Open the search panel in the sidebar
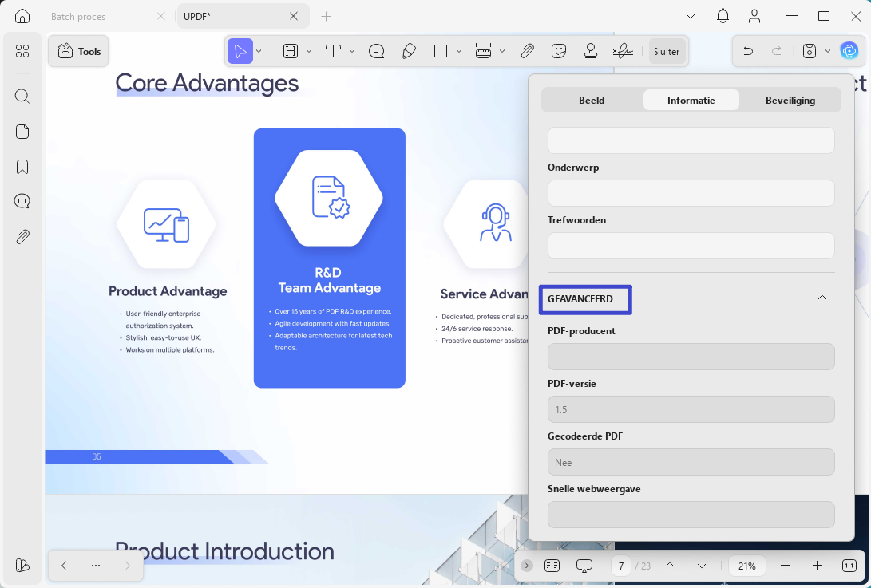Screen dimensions: 871x588 pos(22,96)
